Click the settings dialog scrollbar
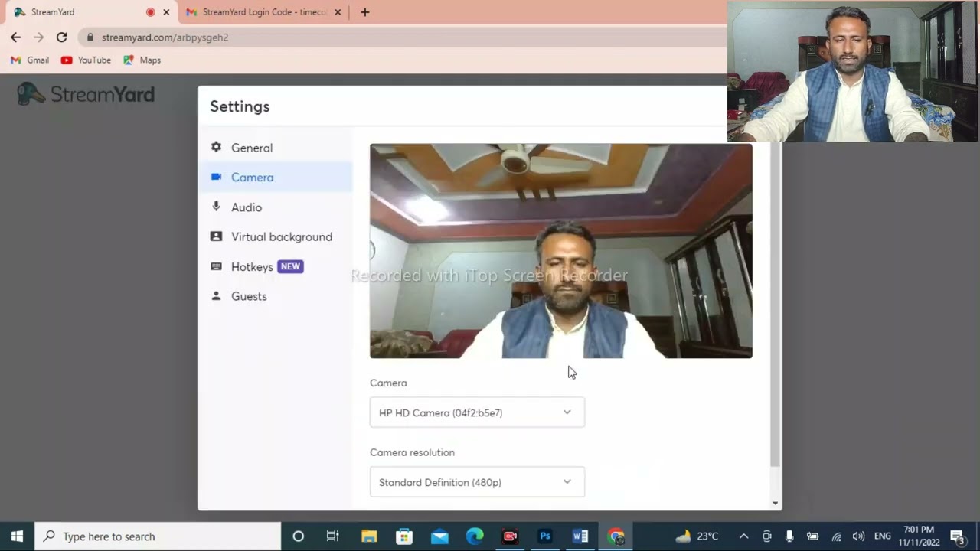Image resolution: width=980 pixels, height=551 pixels. point(775,305)
